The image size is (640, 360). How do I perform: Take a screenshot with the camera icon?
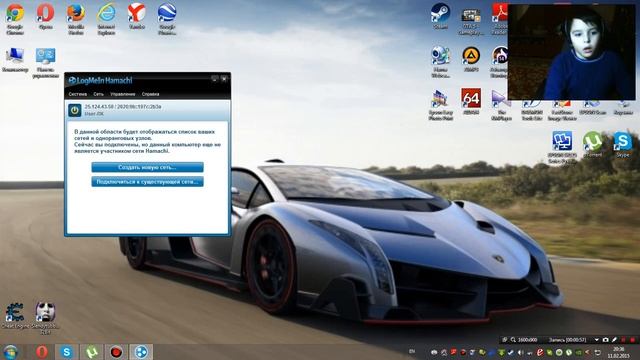tap(605, 340)
